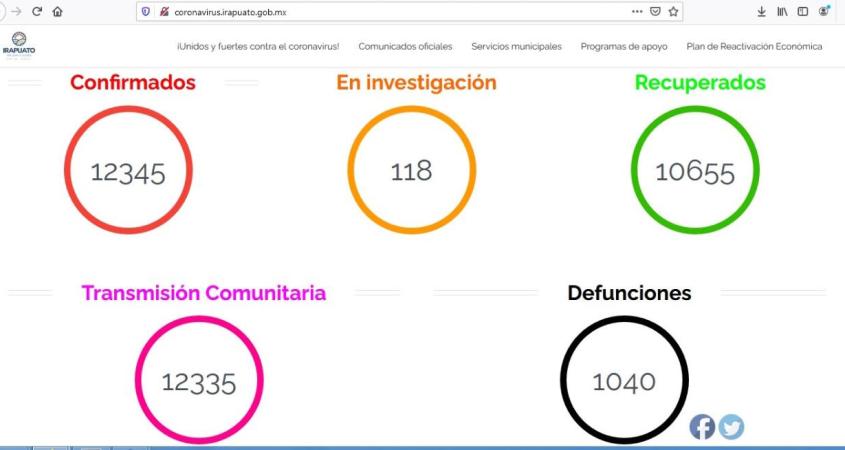The height and width of the screenshot is (450, 845).
Task: Open Plan de Reactivación Económica link
Action: tap(754, 47)
